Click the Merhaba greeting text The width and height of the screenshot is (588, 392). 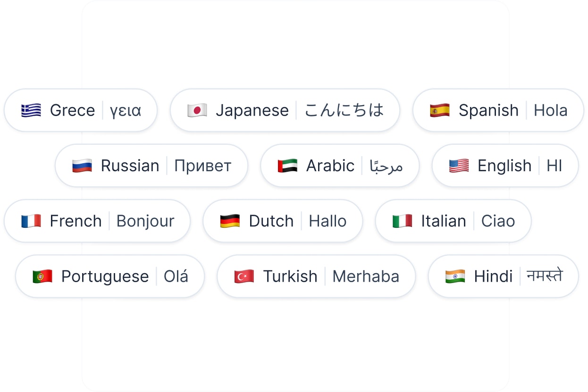(366, 276)
